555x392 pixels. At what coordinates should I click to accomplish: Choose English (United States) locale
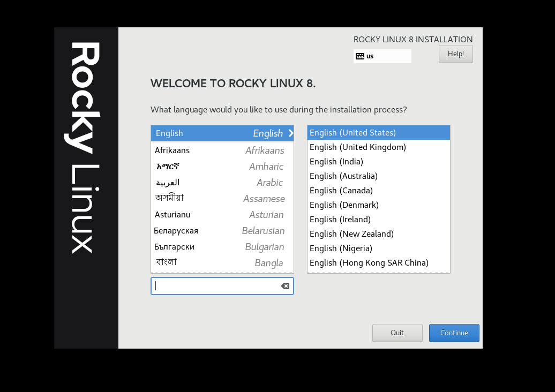tap(379, 133)
